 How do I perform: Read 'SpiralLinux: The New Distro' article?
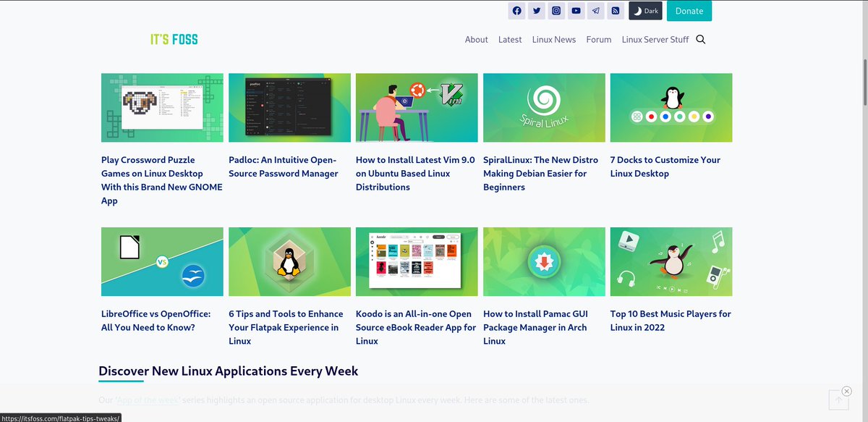pos(541,174)
